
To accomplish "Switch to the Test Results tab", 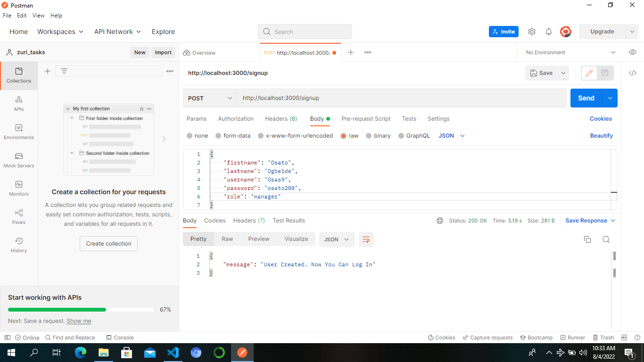I will click(x=289, y=221).
